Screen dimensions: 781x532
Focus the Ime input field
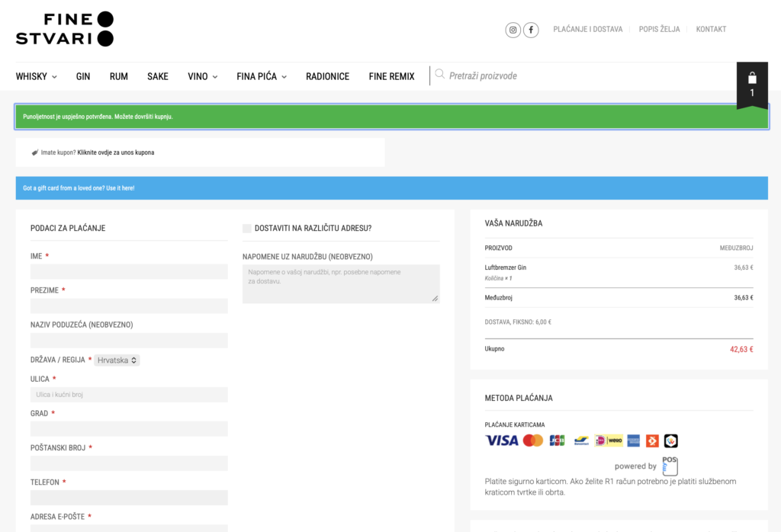129,272
